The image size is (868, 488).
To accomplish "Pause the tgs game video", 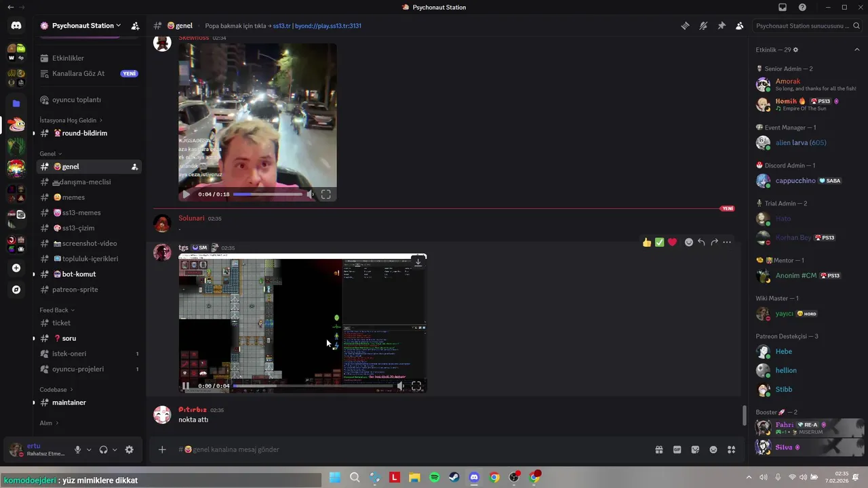I will (x=186, y=386).
